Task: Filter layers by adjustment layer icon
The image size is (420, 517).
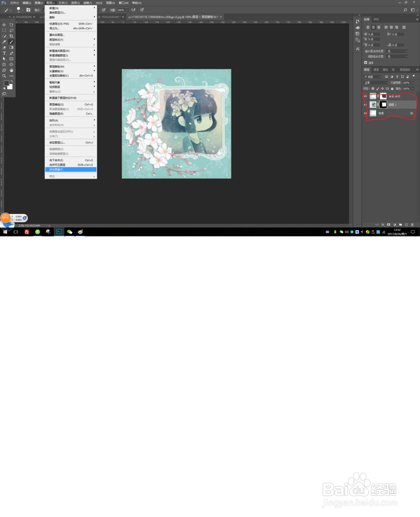Action: pyautogui.click(x=392, y=77)
